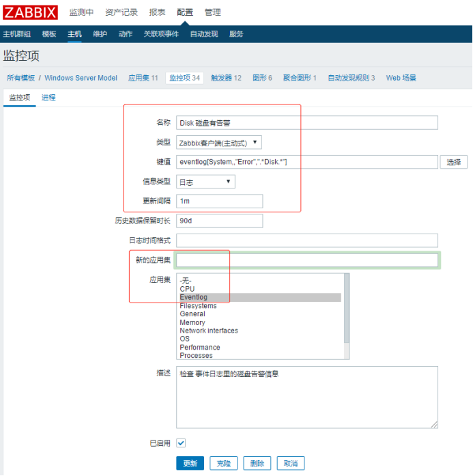Open the 管理 top menu

coord(213,12)
